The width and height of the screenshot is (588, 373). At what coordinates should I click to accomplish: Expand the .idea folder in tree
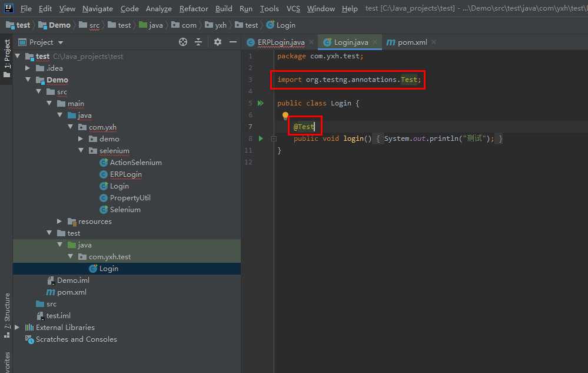(x=28, y=68)
